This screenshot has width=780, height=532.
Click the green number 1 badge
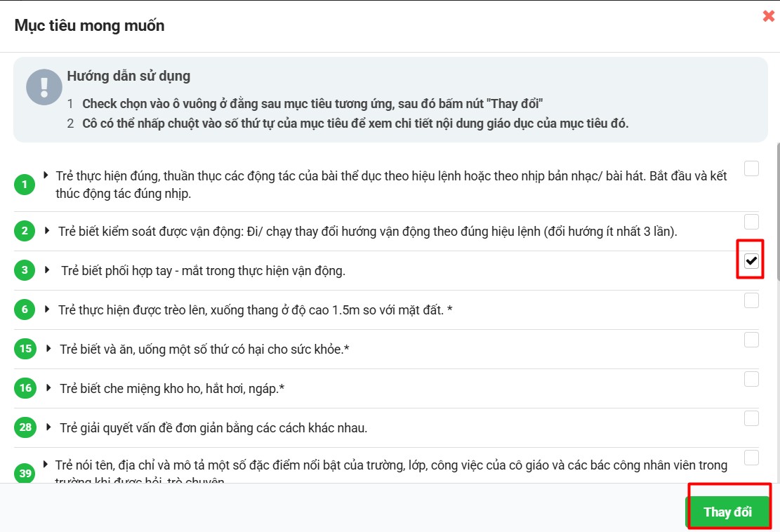click(x=25, y=185)
